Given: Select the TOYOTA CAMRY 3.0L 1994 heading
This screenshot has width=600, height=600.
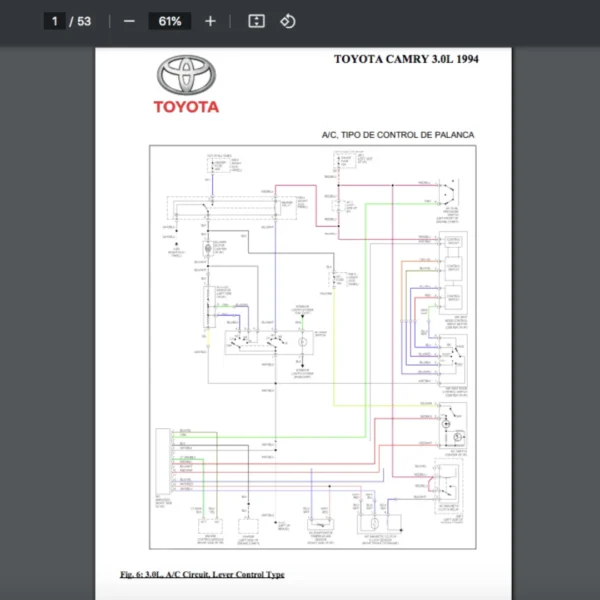Looking at the screenshot, I should pyautogui.click(x=406, y=59).
